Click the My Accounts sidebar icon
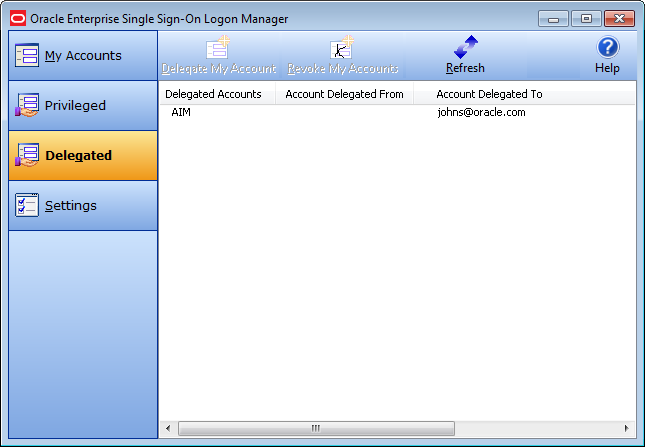Viewport: 645px width, 447px height. 27,55
